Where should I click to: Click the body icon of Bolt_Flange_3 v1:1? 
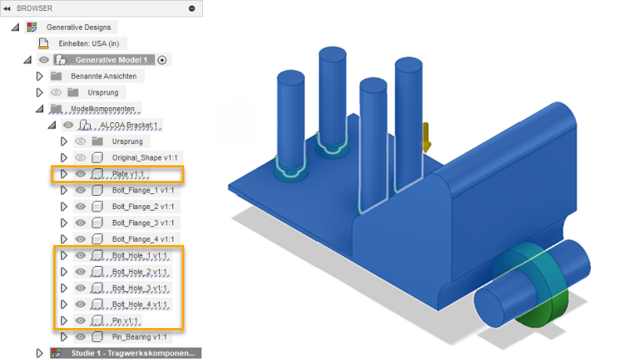click(97, 222)
